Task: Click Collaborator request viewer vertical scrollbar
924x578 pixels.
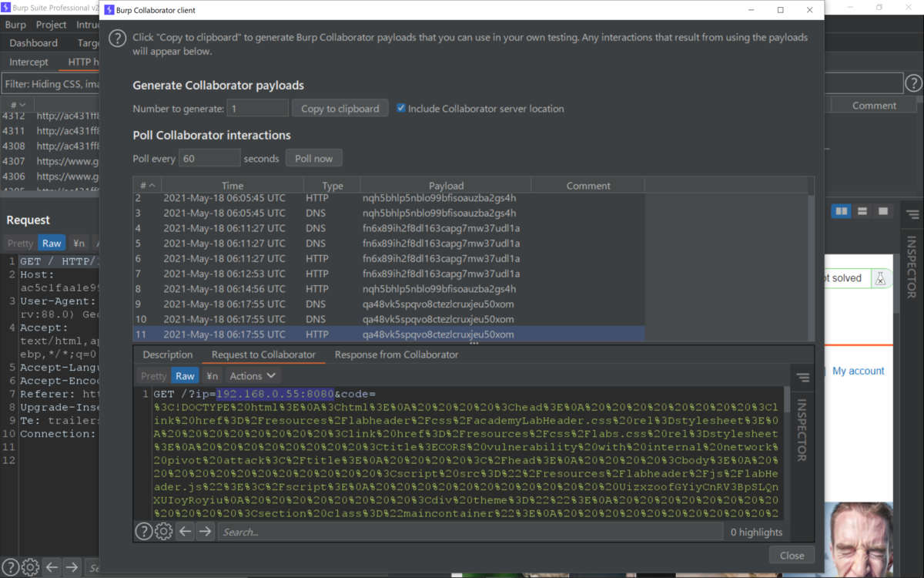Action: (x=786, y=453)
